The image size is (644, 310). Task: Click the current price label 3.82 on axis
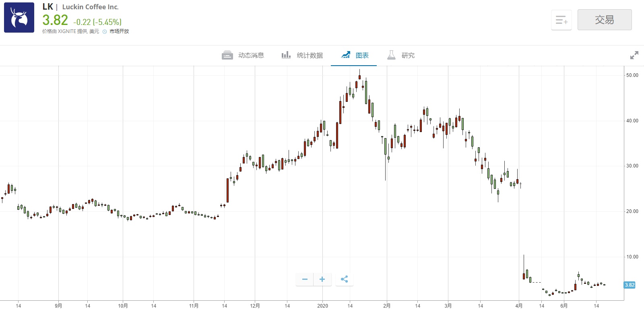[x=630, y=285]
